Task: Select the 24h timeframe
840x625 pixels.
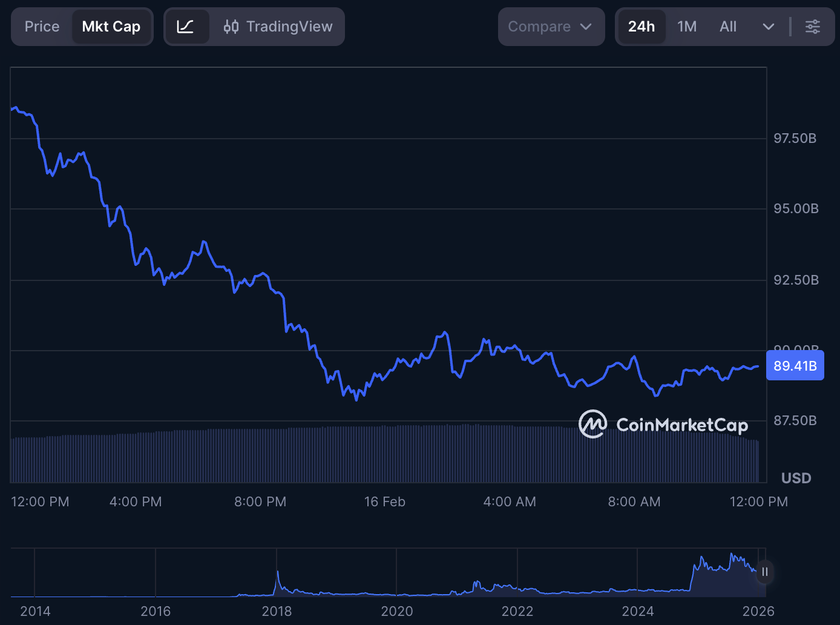Action: [641, 27]
